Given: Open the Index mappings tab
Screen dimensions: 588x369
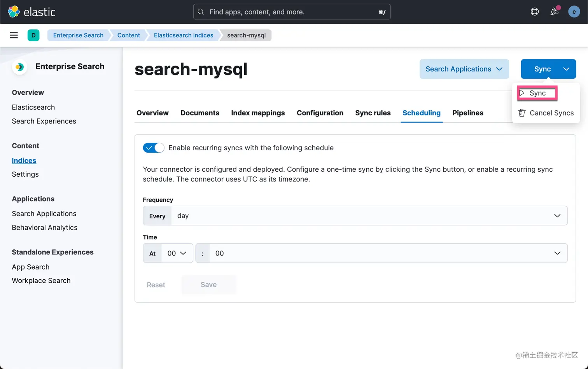Looking at the screenshot, I should 258,113.
